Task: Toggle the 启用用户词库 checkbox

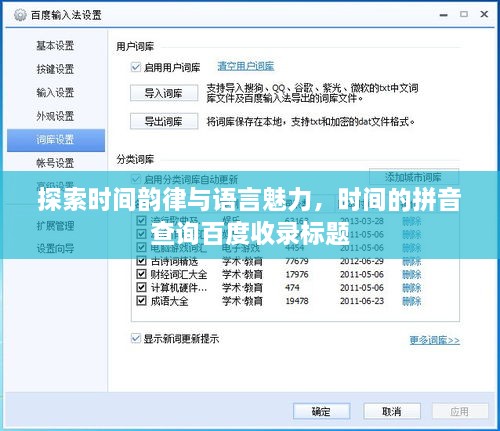Action: (x=135, y=67)
